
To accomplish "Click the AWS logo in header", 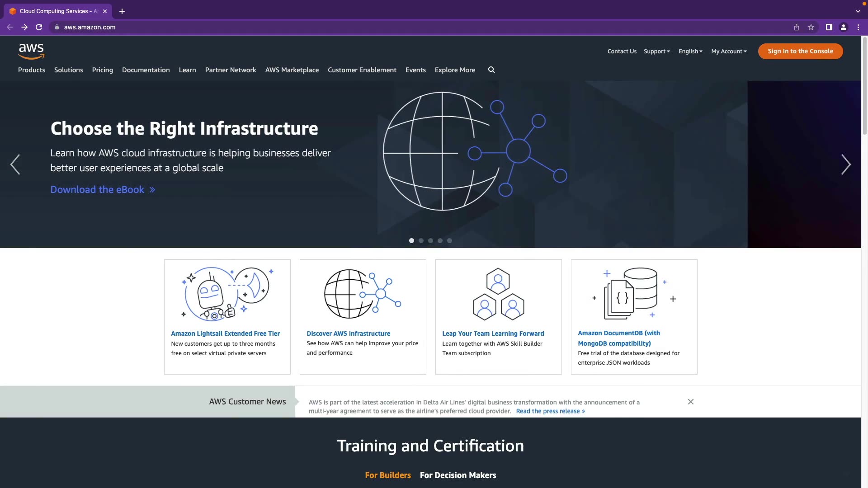I will [31, 51].
